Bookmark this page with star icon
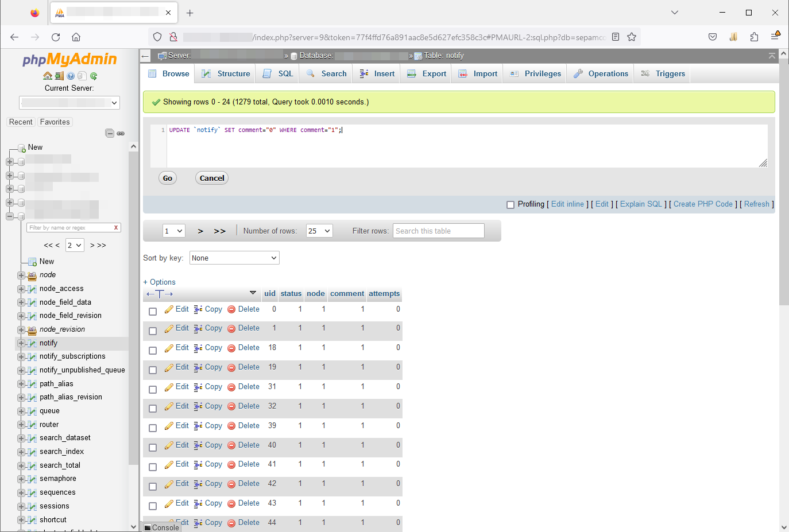 (632, 37)
